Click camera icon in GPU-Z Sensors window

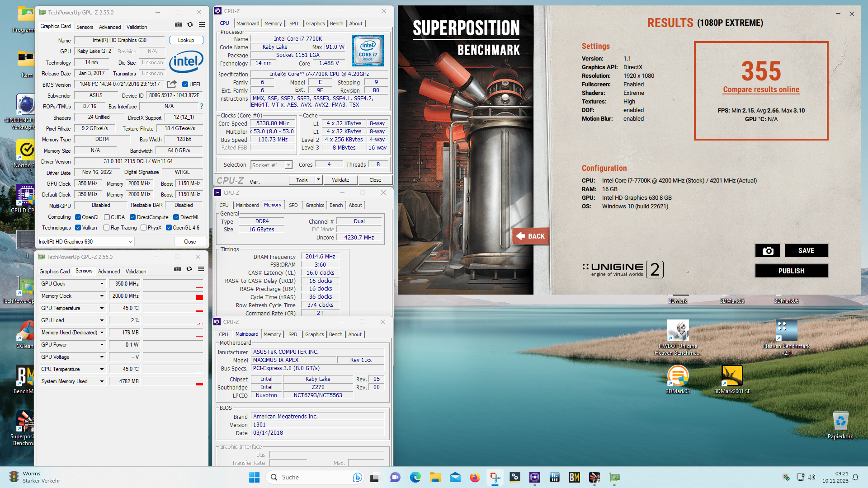click(x=178, y=269)
